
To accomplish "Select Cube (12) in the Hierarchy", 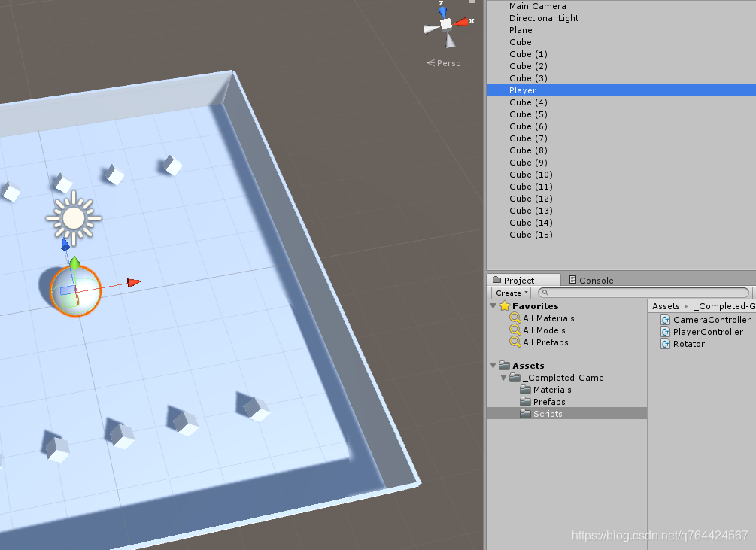I will [621, 199].
